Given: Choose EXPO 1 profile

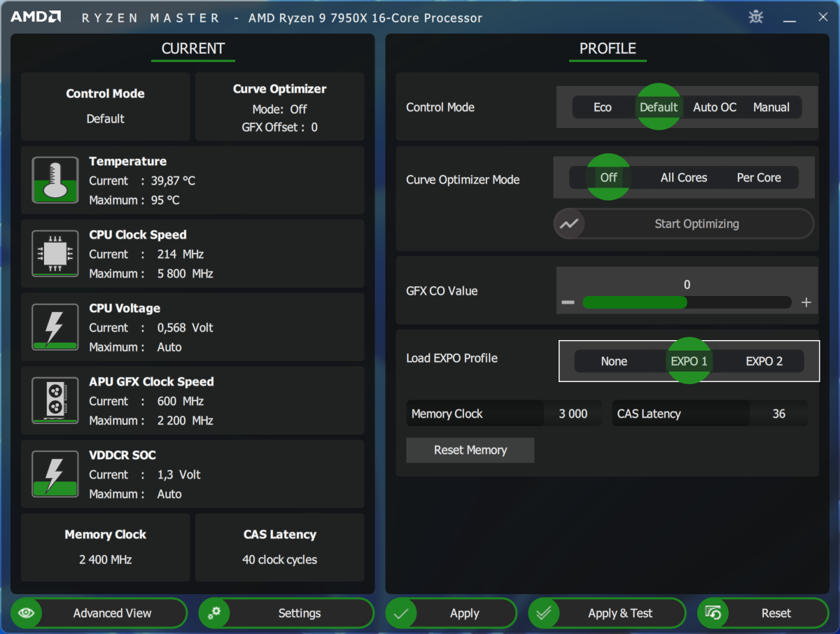Looking at the screenshot, I should coord(689,361).
